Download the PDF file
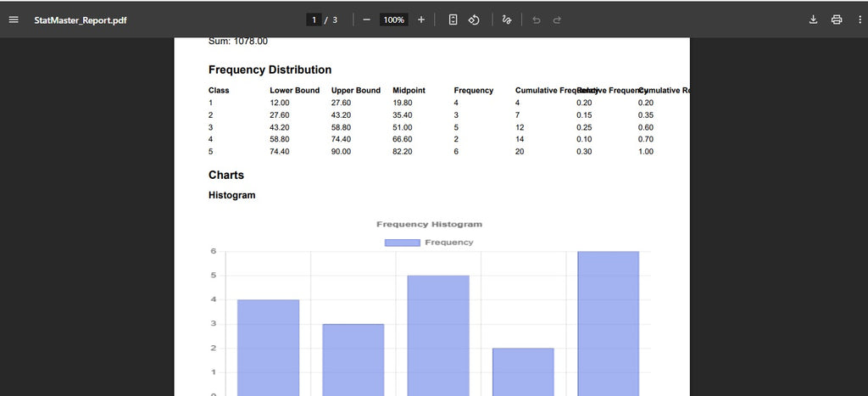Image resolution: width=868 pixels, height=396 pixels. click(813, 20)
